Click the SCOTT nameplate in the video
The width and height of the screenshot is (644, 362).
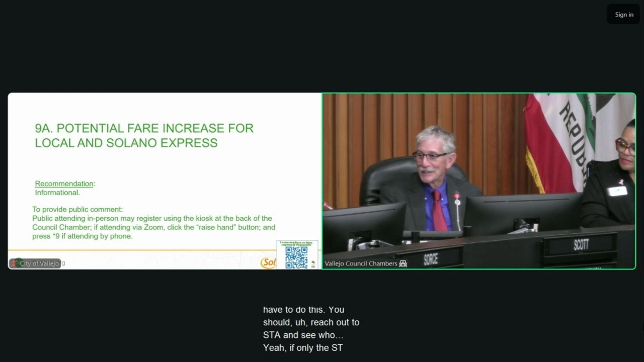pos(581,245)
